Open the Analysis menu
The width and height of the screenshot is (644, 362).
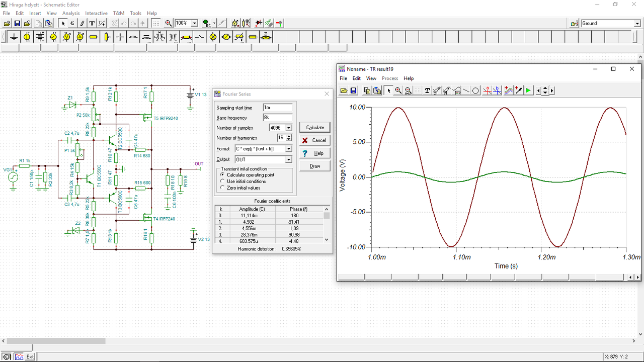pos(71,13)
